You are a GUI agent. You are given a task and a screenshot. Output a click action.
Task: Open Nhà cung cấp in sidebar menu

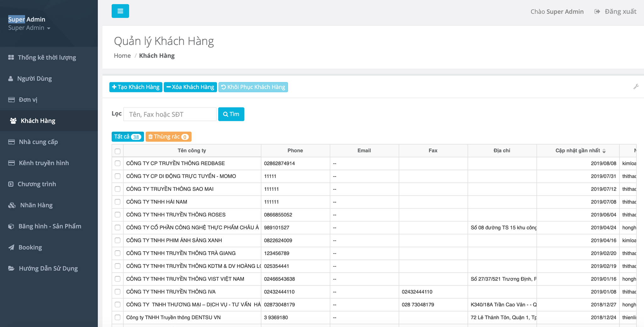(38, 142)
